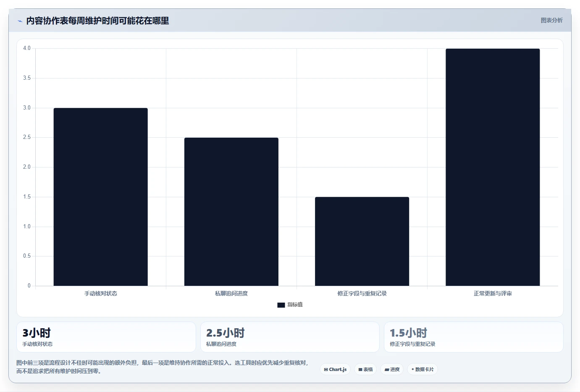
Task: Open the 2.5小时 stat card
Action: 290,337
